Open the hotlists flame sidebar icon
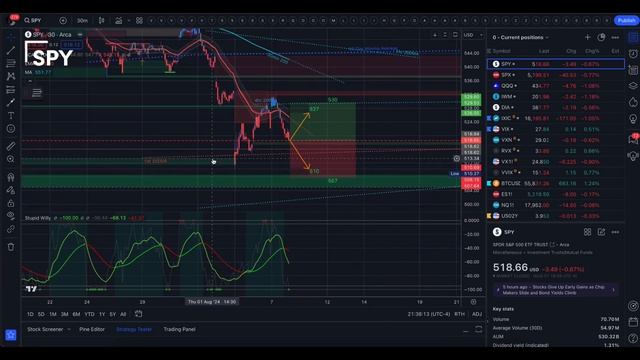 (633, 102)
